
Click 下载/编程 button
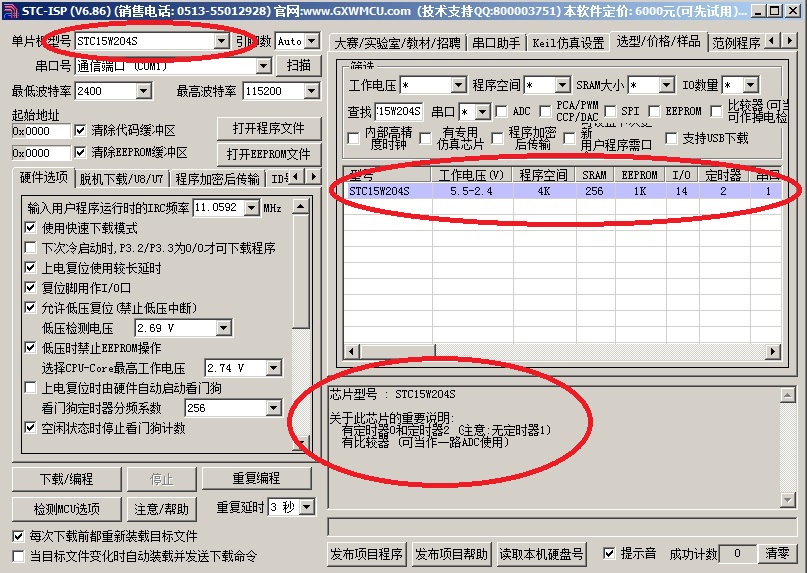(x=67, y=479)
